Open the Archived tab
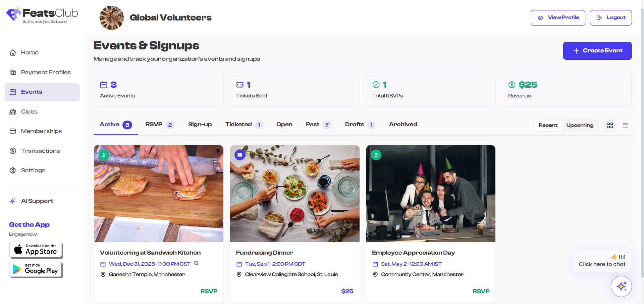The height and width of the screenshot is (304, 644). click(x=403, y=125)
